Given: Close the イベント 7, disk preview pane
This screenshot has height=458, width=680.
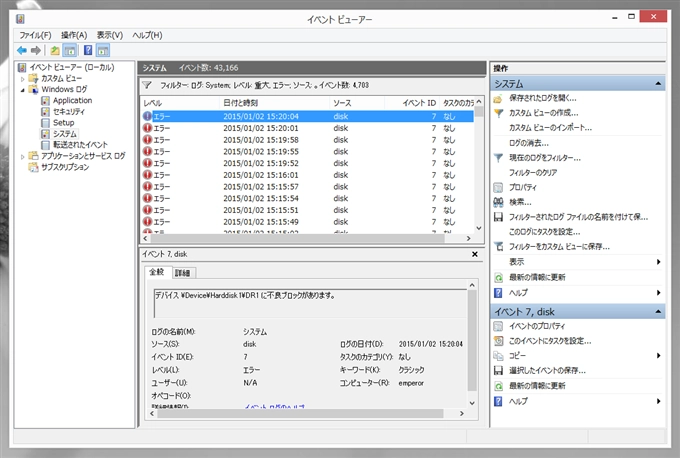Looking at the screenshot, I should pyautogui.click(x=475, y=254).
